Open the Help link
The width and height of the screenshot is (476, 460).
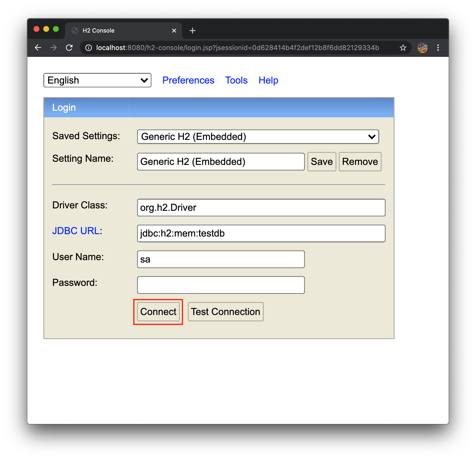pyautogui.click(x=268, y=80)
